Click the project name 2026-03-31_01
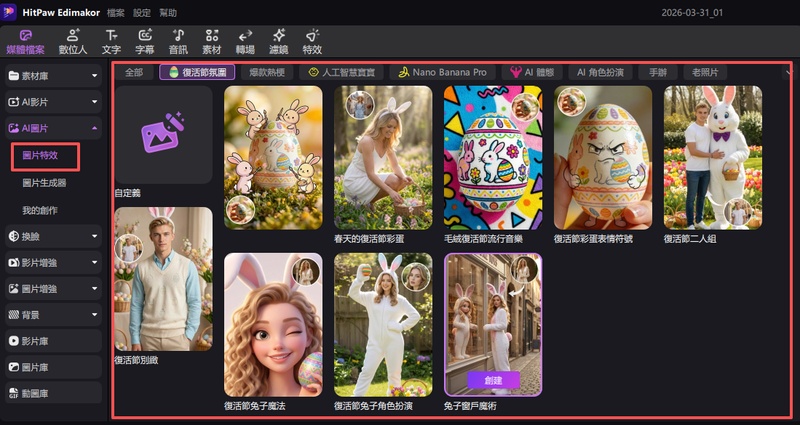The height and width of the screenshot is (425, 800). coord(692,13)
